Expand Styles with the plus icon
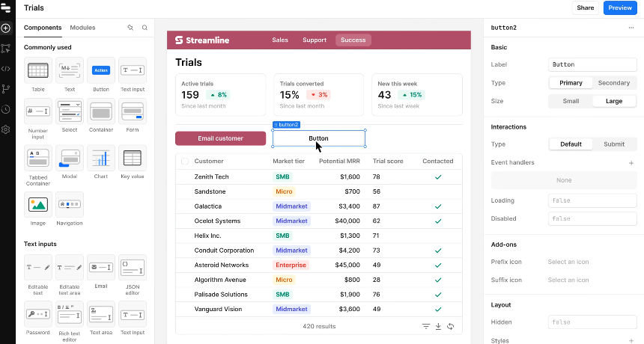Screen dimensions: 644x344 (x=631, y=341)
